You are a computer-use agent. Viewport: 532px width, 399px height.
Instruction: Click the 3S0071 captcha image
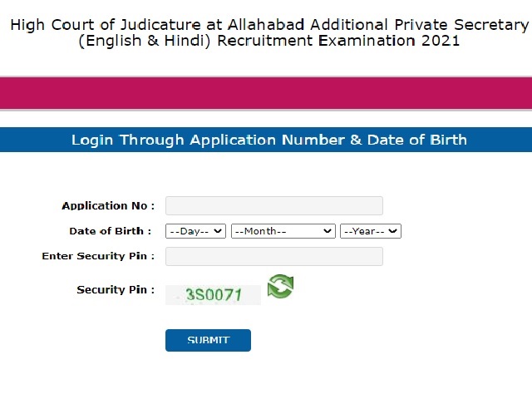point(213,294)
